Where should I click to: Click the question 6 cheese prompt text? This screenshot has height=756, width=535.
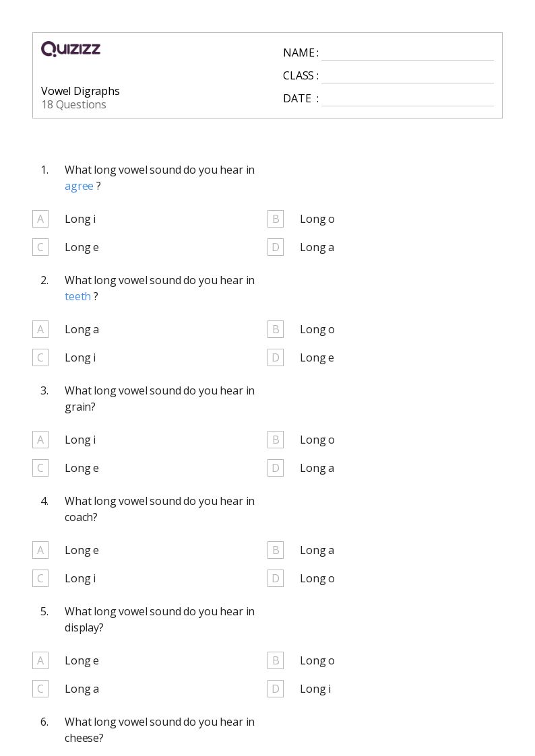tap(160, 730)
